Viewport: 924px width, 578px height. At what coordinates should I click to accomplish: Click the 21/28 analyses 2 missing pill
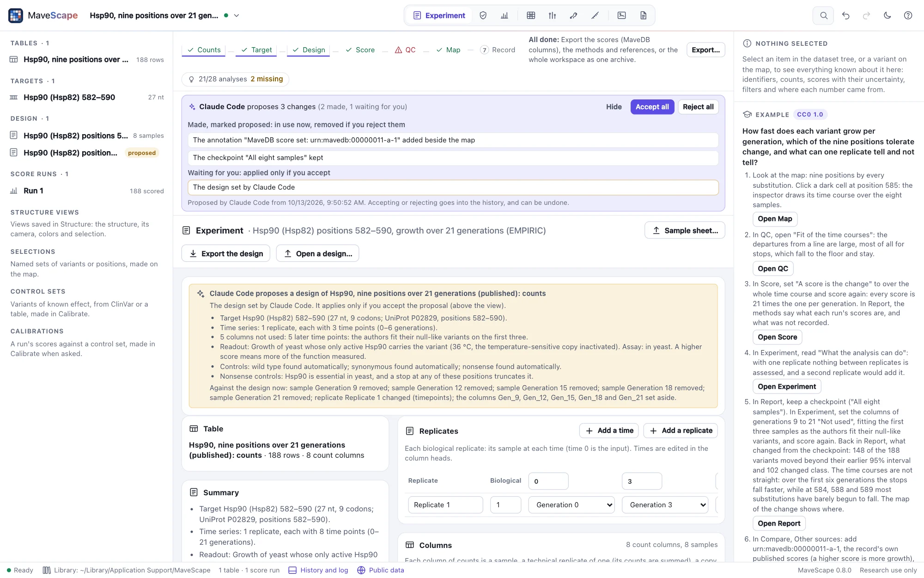click(x=235, y=79)
